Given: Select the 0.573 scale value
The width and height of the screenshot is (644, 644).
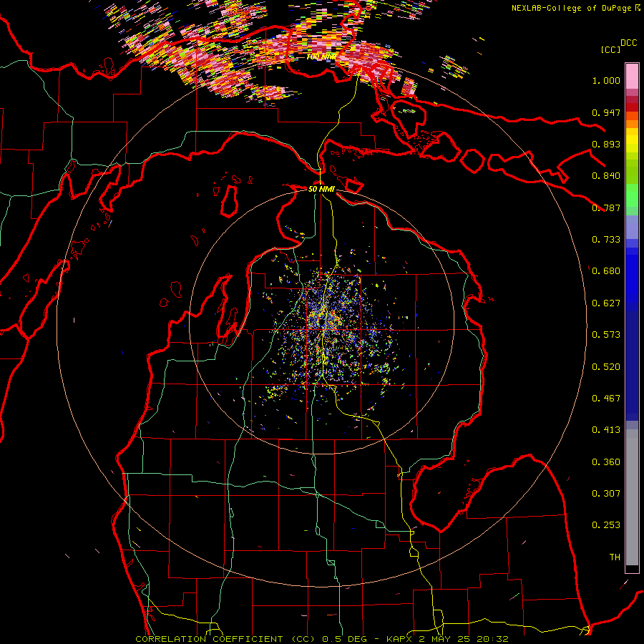Looking at the screenshot, I should [x=606, y=335].
